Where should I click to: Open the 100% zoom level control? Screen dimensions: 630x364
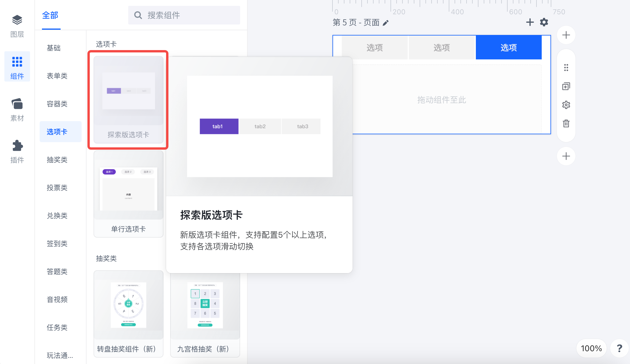click(x=591, y=348)
